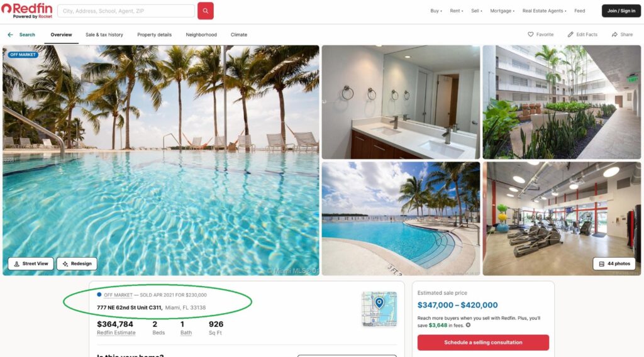Click the Redesign button on main photo
644x357 pixels.
pos(77,263)
